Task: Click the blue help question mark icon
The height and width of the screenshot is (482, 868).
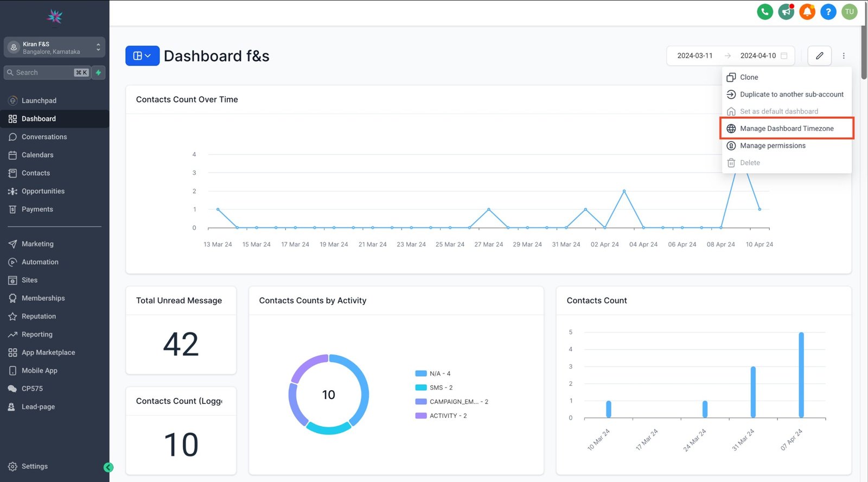Action: (828, 11)
